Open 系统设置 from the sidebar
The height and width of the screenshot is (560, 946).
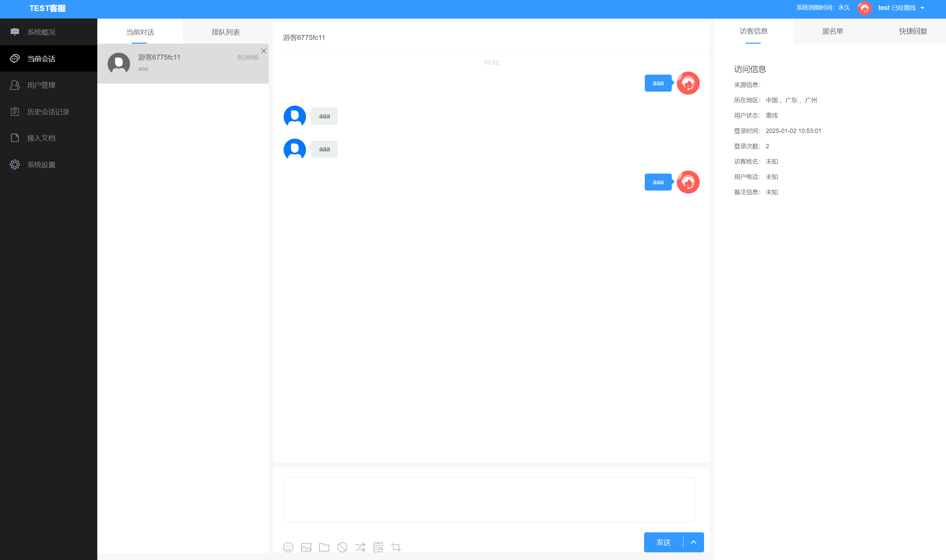click(x=41, y=165)
